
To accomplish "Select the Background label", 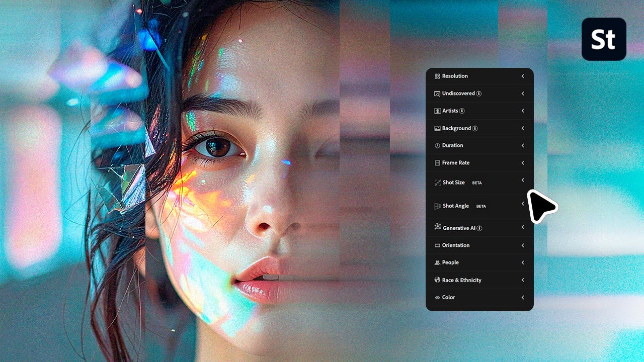I will pos(456,128).
